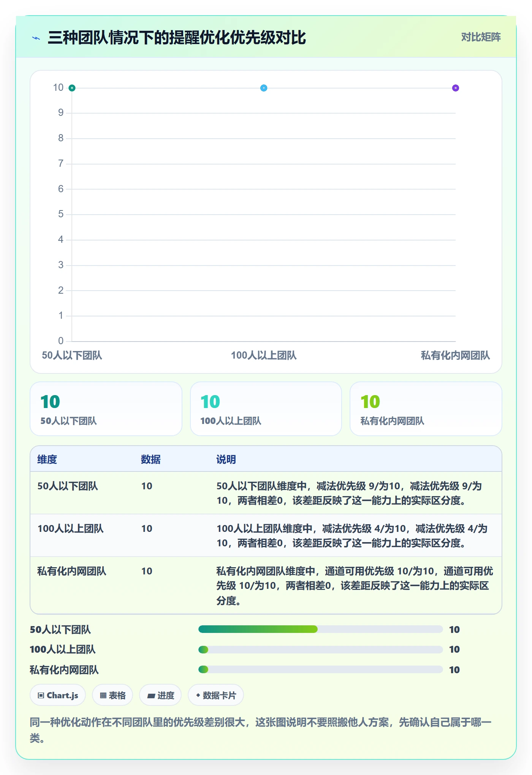Click the purple data point for 私有化内网团队
This screenshot has height=775, width=532.
pyautogui.click(x=456, y=88)
